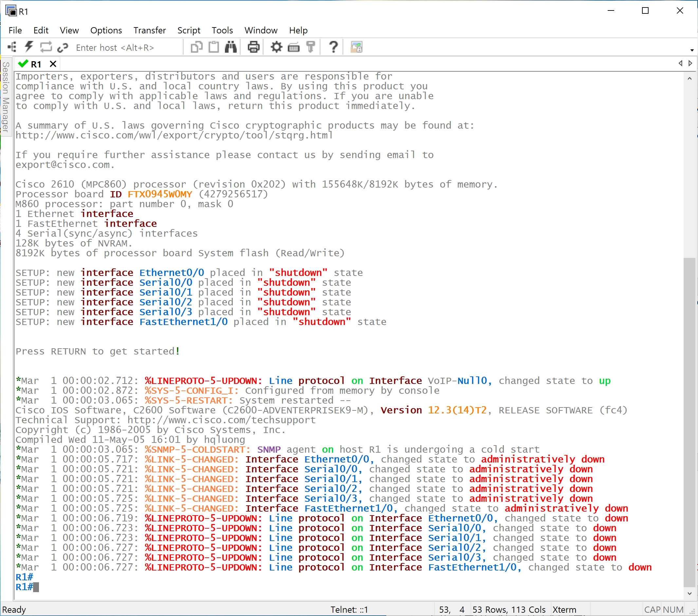Click the Help question mark icon

coord(333,47)
